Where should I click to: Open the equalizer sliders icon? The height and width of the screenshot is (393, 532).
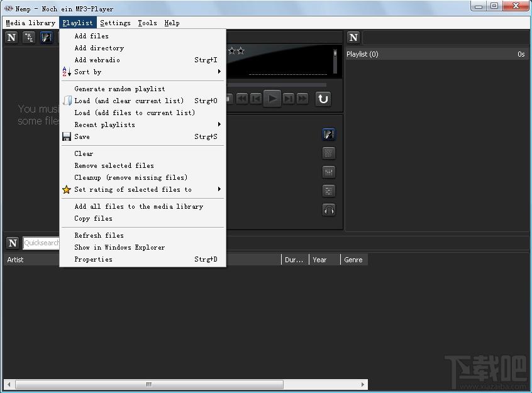click(328, 172)
